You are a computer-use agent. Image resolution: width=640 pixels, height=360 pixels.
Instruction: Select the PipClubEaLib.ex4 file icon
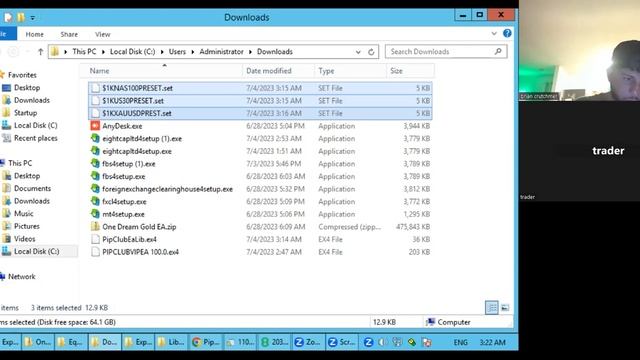(95, 239)
